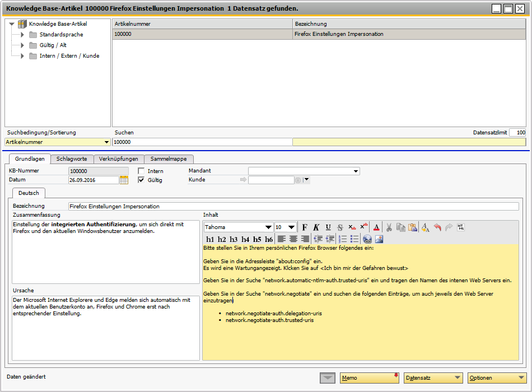The height and width of the screenshot is (392, 532).
Task: Insert an image into the article content
Action: click(x=379, y=239)
